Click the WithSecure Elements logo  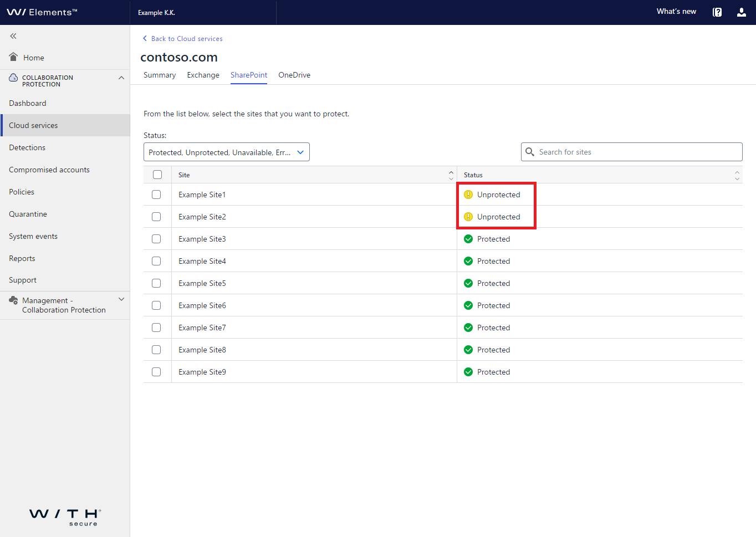42,12
